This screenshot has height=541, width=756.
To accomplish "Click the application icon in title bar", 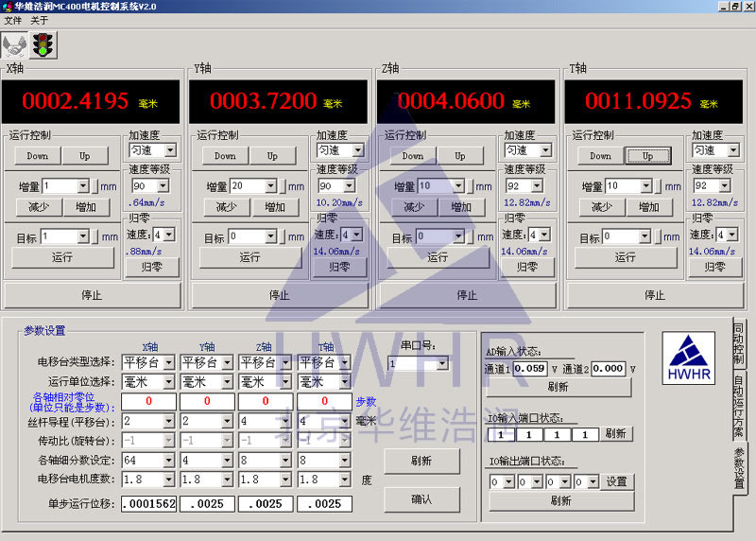I will [x=7, y=6].
